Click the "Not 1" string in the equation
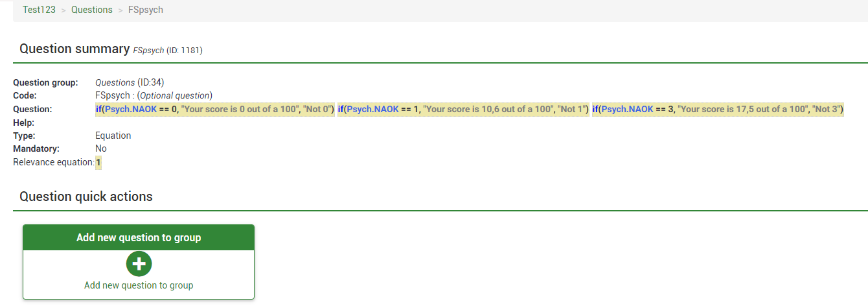The height and width of the screenshot is (308, 868). (x=571, y=110)
